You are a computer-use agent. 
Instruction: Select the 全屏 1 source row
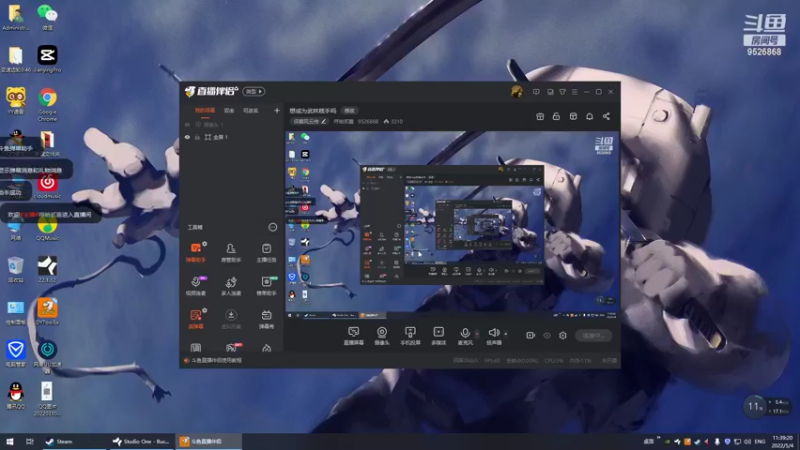(x=232, y=137)
